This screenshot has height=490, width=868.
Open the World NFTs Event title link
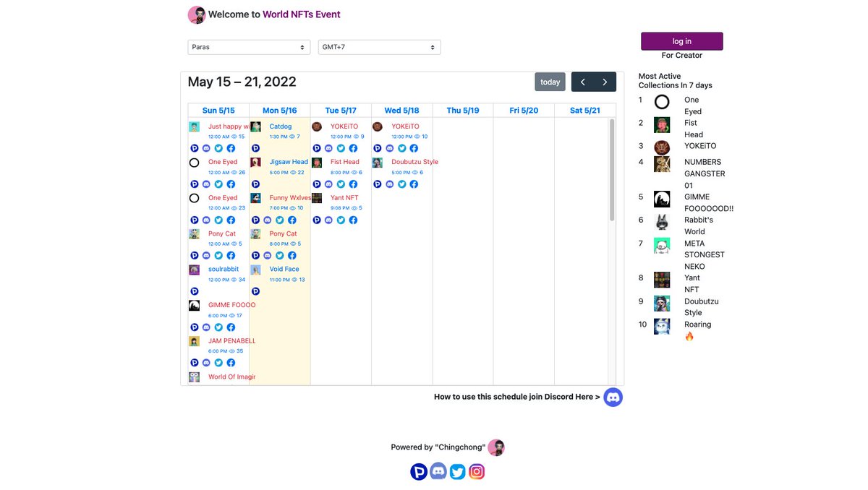point(302,14)
